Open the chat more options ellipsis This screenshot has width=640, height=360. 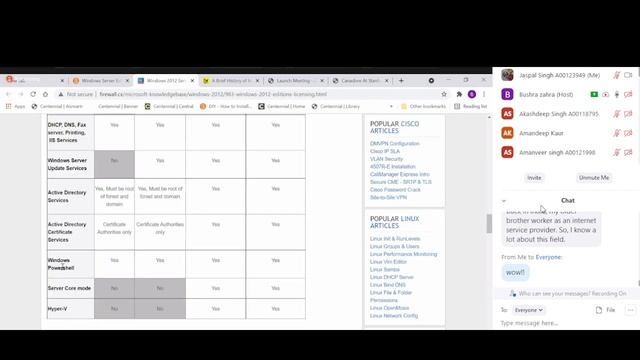[x=630, y=310]
